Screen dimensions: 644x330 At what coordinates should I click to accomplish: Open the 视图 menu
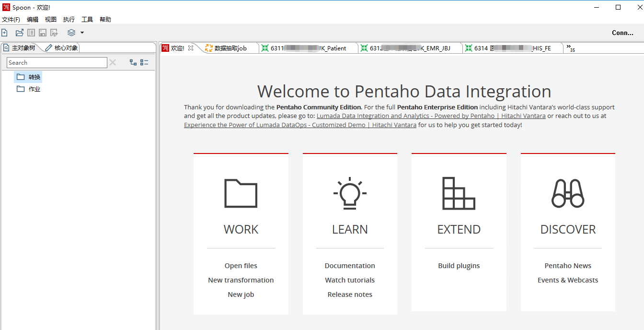(51, 20)
